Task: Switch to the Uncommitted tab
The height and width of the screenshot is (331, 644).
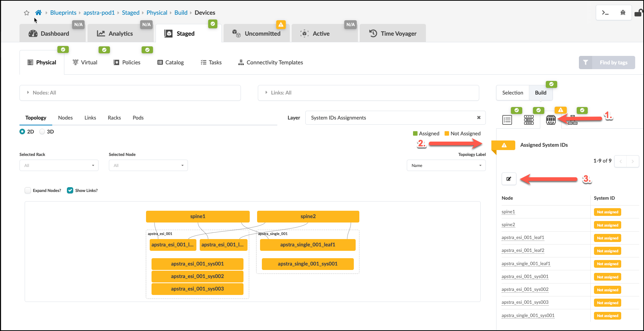Action: [257, 33]
